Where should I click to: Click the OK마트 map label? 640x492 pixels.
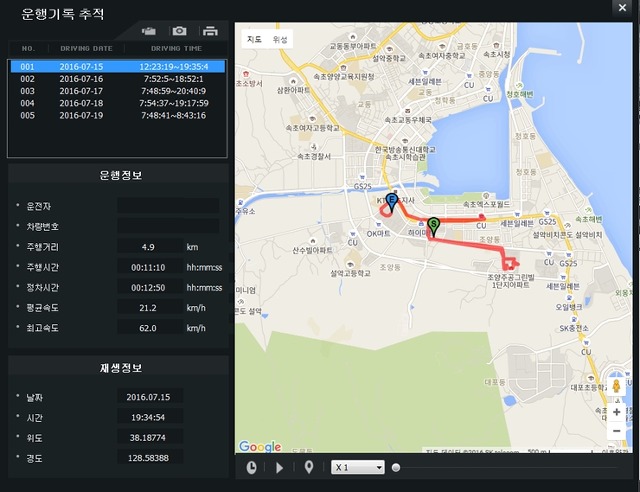coord(378,234)
